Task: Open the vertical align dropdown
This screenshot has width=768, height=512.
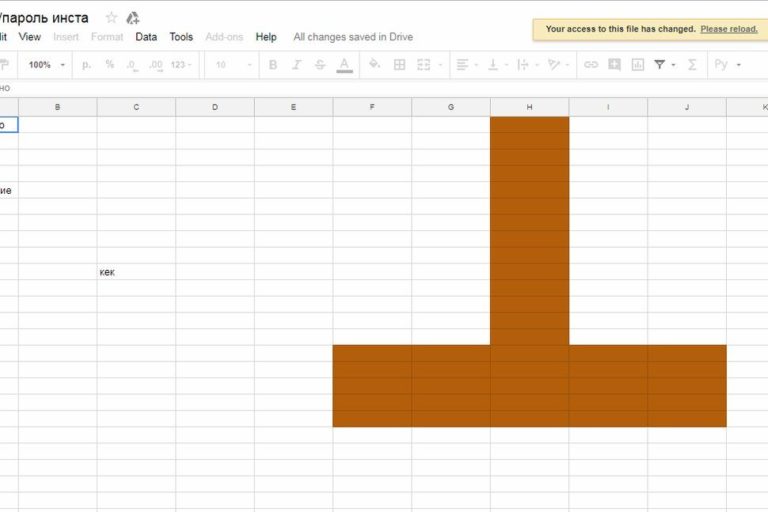Action: (x=498, y=65)
